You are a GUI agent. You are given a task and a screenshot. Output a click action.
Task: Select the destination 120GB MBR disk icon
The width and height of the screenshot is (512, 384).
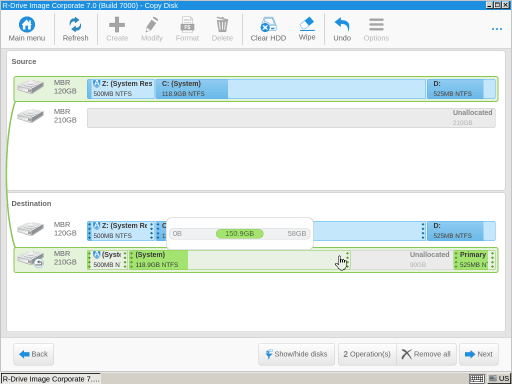click(31, 229)
